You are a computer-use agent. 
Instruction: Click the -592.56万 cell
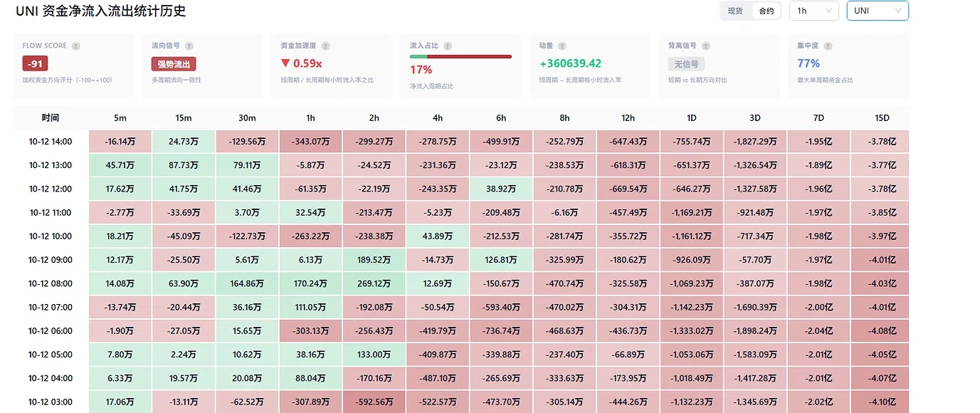(x=374, y=402)
